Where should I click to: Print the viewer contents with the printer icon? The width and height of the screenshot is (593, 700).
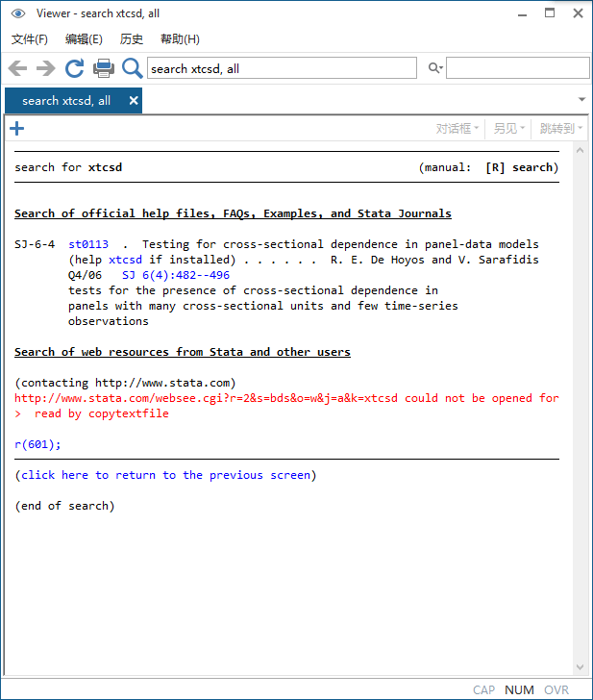coord(104,68)
